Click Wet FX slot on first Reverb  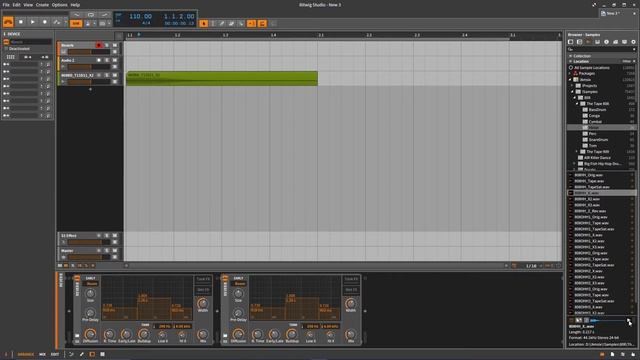pos(203,290)
